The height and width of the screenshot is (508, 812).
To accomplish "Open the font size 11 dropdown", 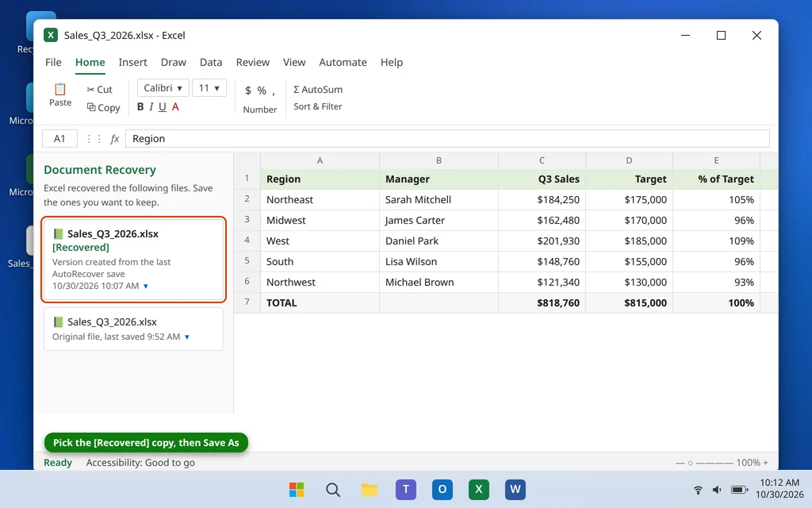I will pyautogui.click(x=209, y=88).
